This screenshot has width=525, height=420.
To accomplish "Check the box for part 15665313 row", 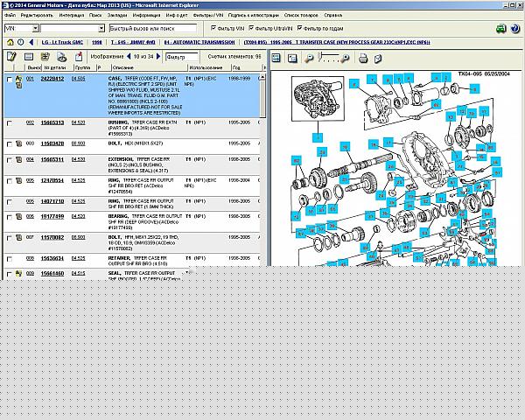I will 10,123.
